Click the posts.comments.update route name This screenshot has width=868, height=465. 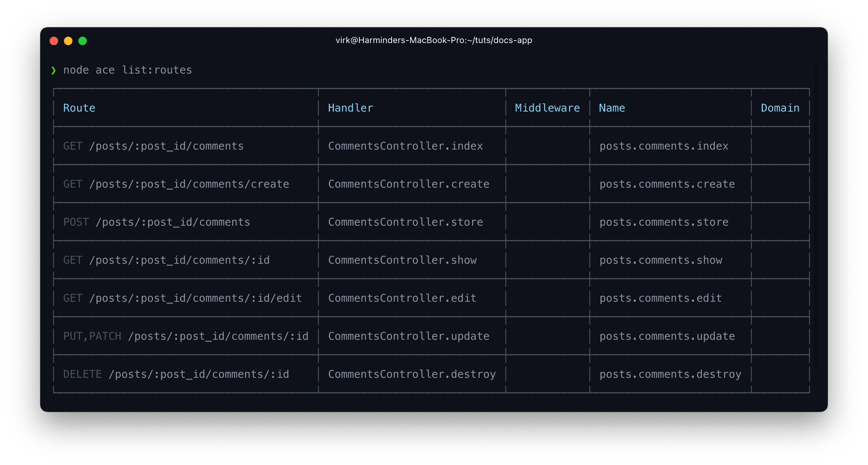(x=667, y=336)
